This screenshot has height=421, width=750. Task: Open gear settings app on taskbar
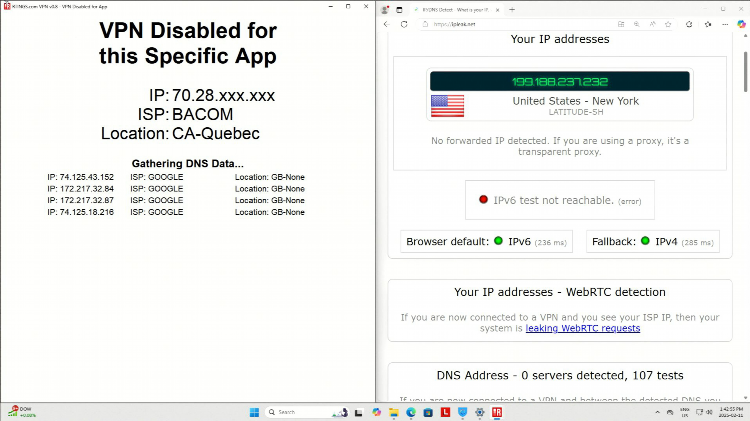480,412
